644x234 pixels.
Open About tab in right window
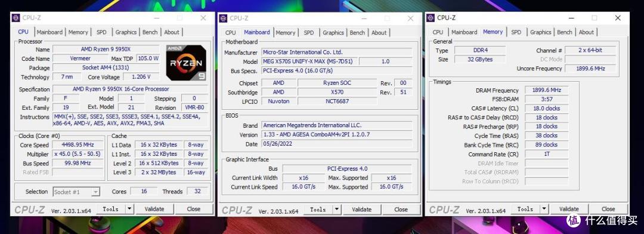(x=587, y=32)
